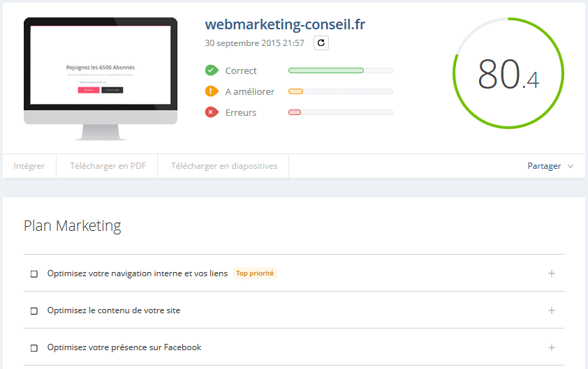Click the Erreurs label text
The image size is (588, 369).
(241, 113)
